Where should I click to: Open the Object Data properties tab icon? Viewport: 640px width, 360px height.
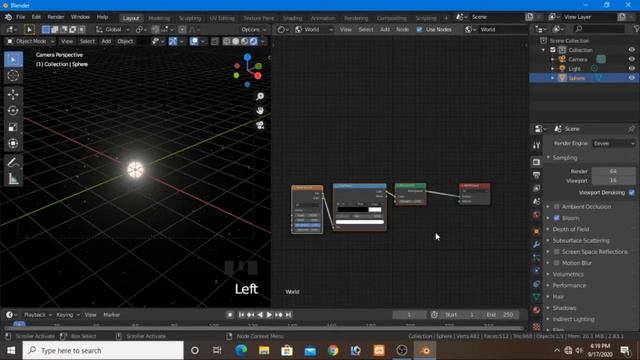pyautogui.click(x=536, y=297)
